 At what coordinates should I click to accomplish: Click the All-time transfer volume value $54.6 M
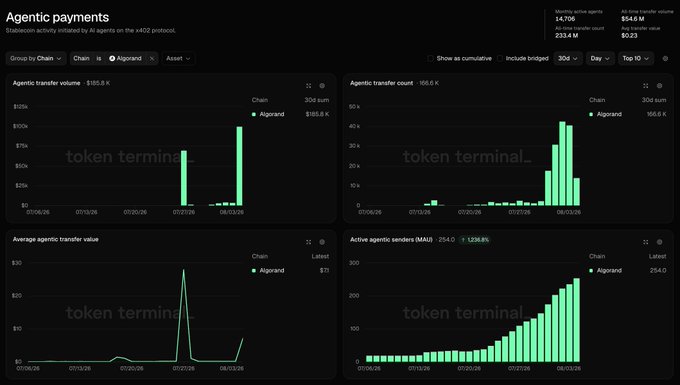(633, 19)
